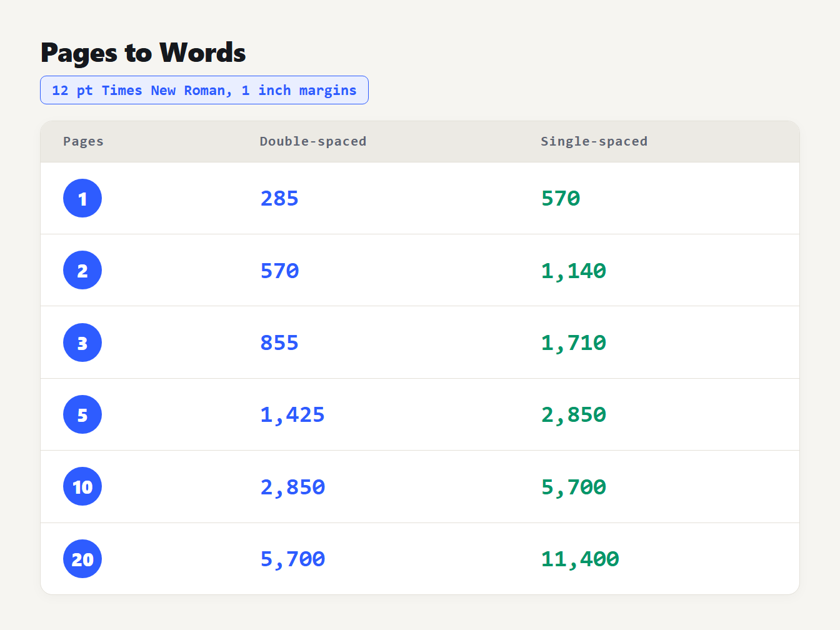Click the green single-spaced 5,700 for 10 pages

pyautogui.click(x=574, y=487)
